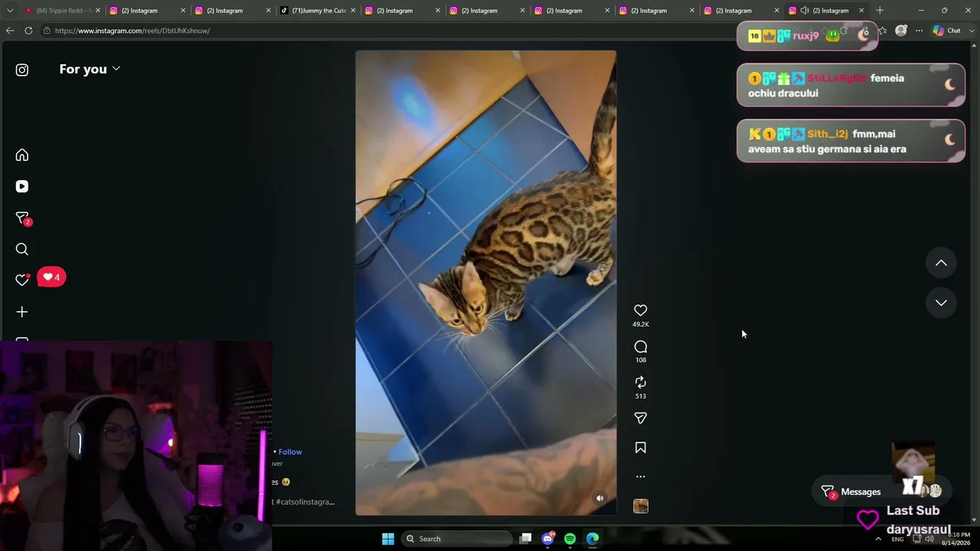Viewport: 980px width, 551px height.
Task: Click the 513 reposts count
Action: (x=641, y=396)
